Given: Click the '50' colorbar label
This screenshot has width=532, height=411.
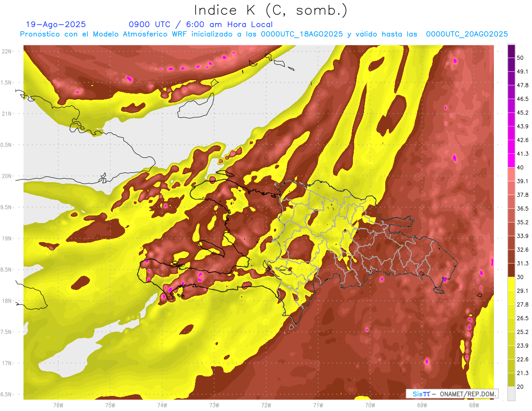Looking at the screenshot, I should pyautogui.click(x=520, y=58).
